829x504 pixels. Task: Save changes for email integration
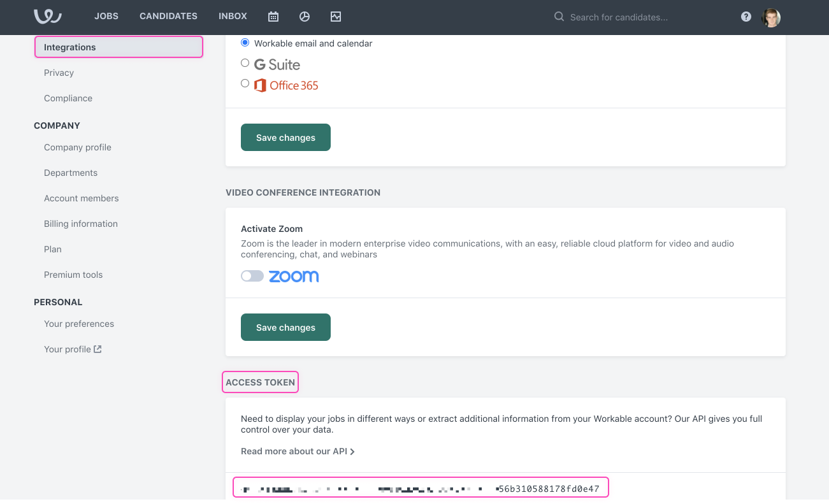coord(285,137)
